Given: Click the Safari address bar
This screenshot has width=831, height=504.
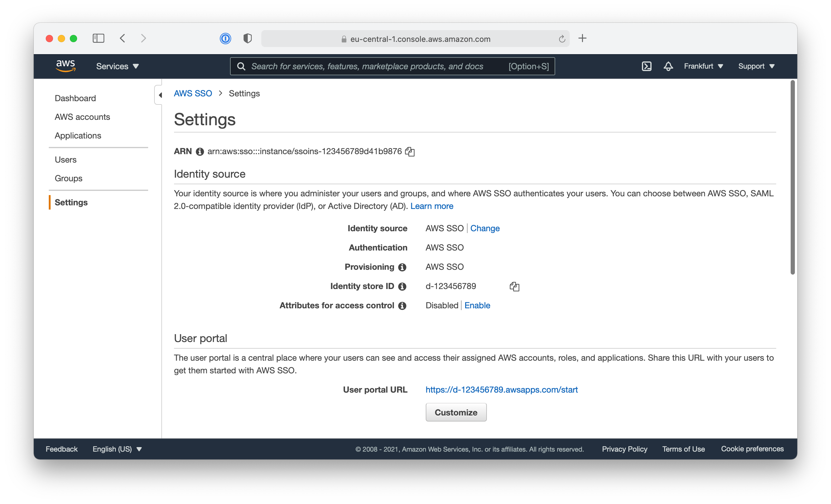Looking at the screenshot, I should pyautogui.click(x=415, y=39).
